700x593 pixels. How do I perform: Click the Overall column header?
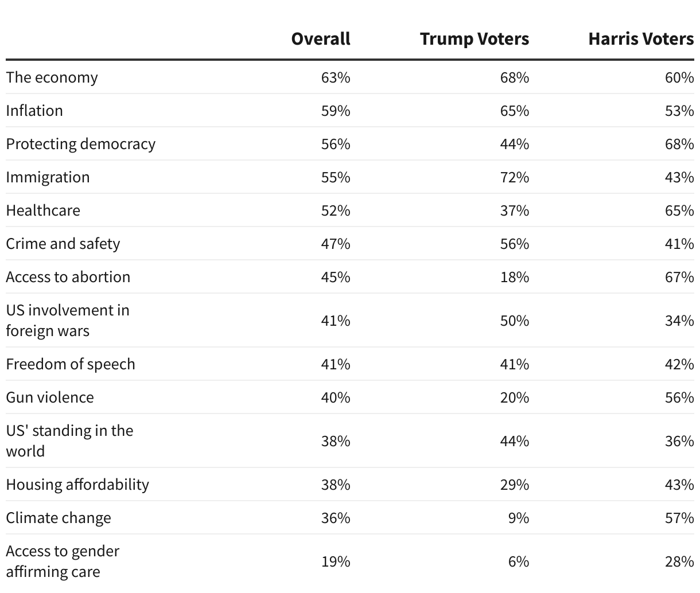320,39
